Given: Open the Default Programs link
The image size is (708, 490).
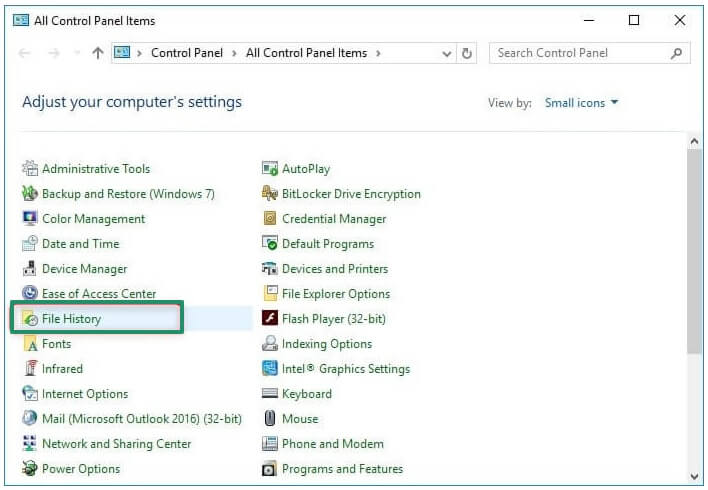Looking at the screenshot, I should tap(327, 244).
